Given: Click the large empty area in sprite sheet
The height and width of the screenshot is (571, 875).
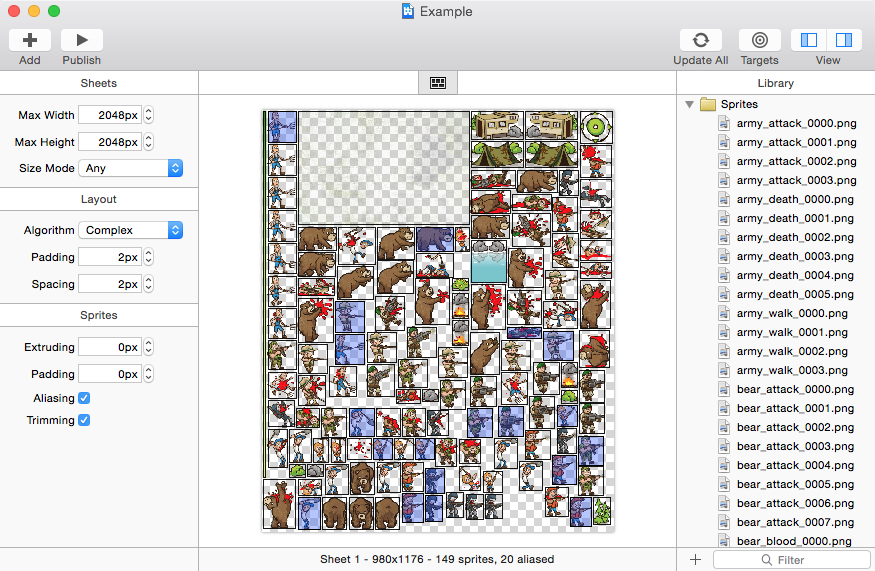Looking at the screenshot, I should tap(384, 166).
